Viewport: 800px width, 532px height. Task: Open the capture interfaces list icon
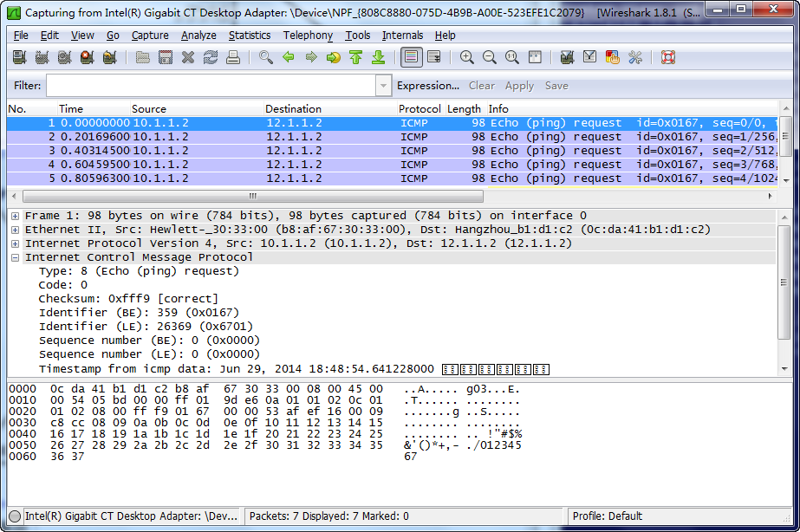pyautogui.click(x=19, y=57)
